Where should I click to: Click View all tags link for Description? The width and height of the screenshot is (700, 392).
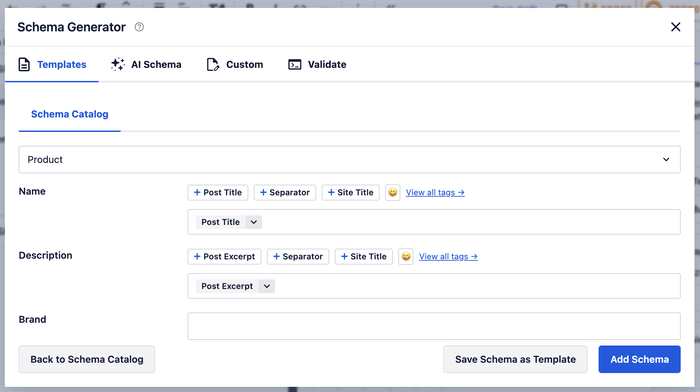coord(448,257)
